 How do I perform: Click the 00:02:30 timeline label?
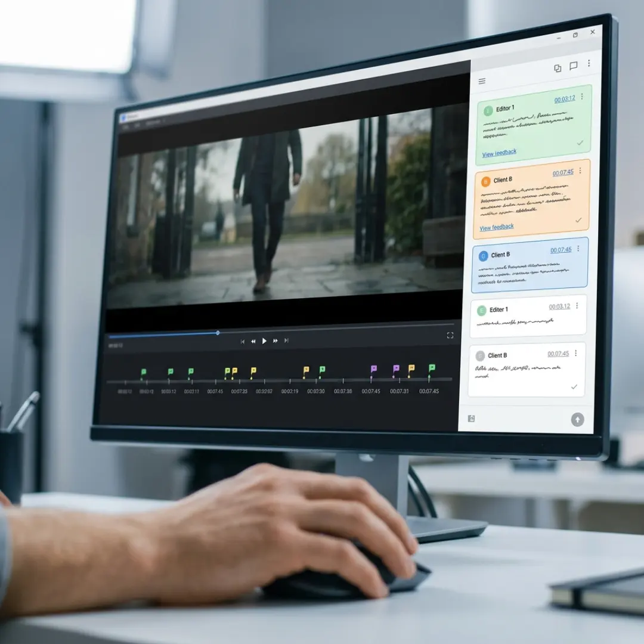click(316, 391)
